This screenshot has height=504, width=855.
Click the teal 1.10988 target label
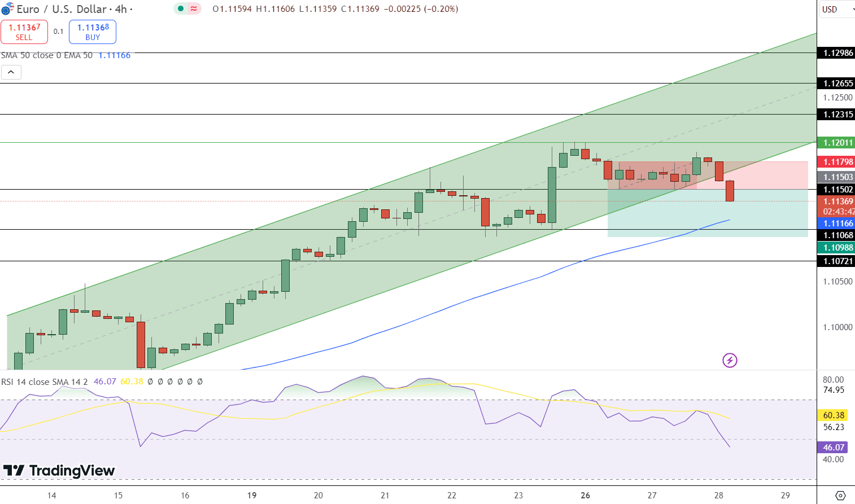(x=837, y=248)
